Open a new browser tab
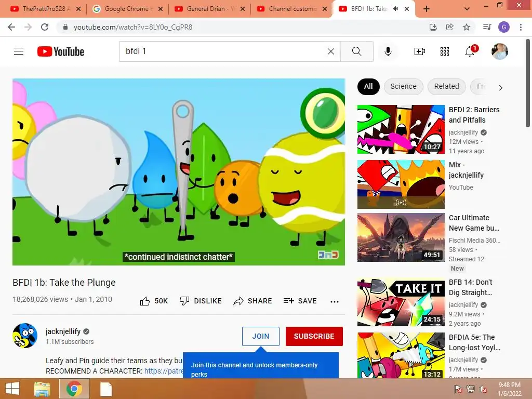 [427, 9]
